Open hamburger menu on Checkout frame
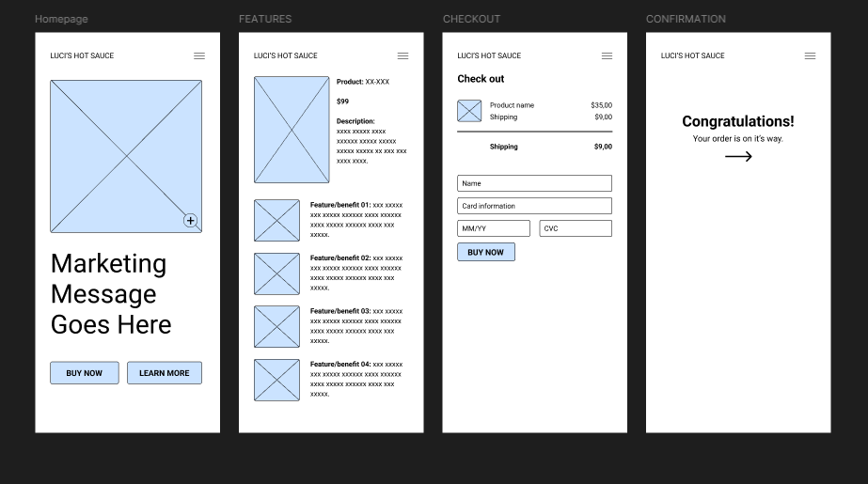The height and width of the screenshot is (484, 868). pyautogui.click(x=607, y=55)
